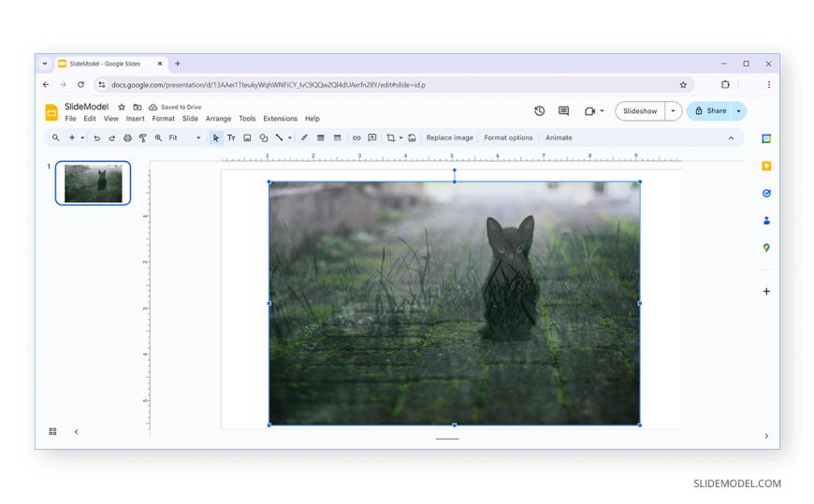The image size is (814, 504).
Task: Open Share quick actions dropdown
Action: coord(739,111)
